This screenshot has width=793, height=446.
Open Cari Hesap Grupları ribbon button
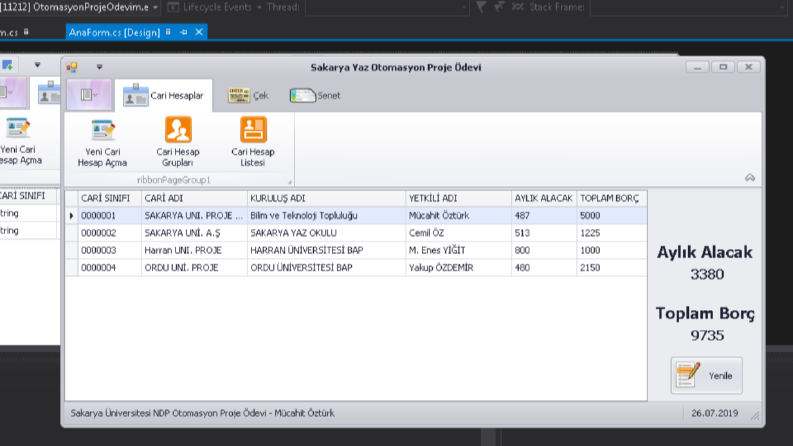click(x=178, y=143)
